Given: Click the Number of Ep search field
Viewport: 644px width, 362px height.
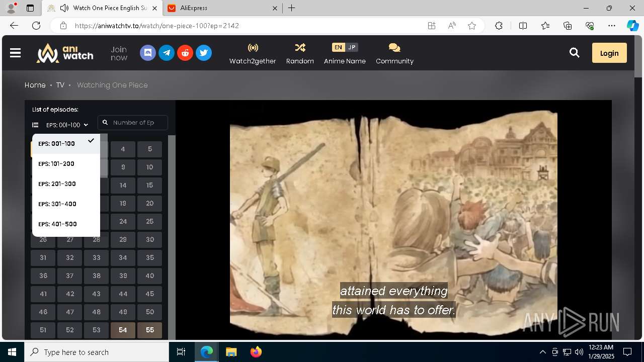Looking at the screenshot, I should [x=133, y=123].
